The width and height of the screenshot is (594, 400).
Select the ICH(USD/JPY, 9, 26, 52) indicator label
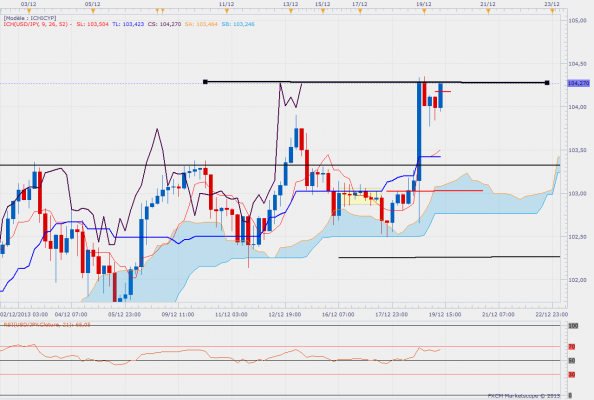click(x=36, y=24)
